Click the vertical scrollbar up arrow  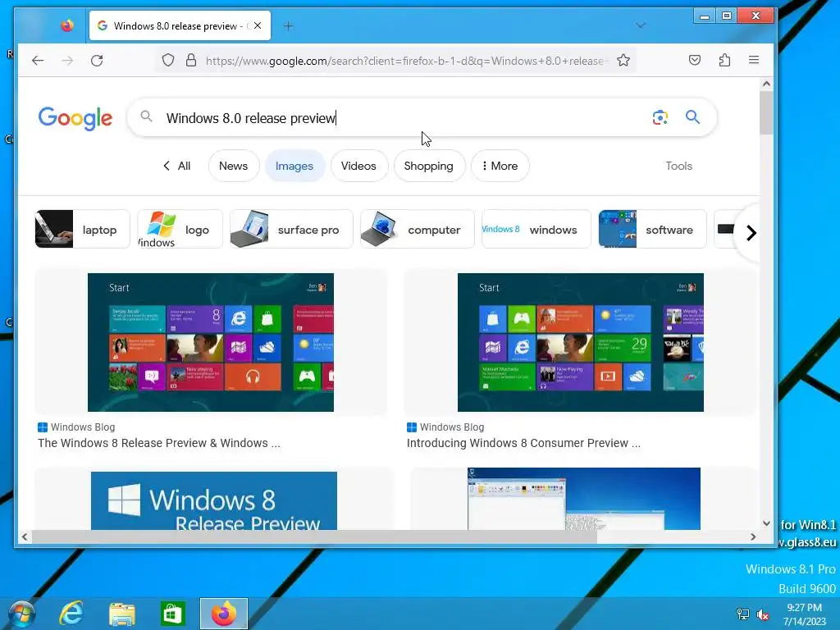[766, 84]
